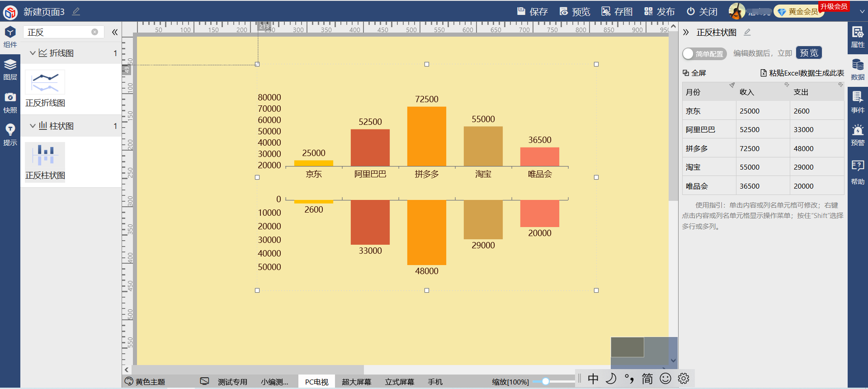
Task: Click the top-bar 预览 preview button
Action: [x=575, y=11]
